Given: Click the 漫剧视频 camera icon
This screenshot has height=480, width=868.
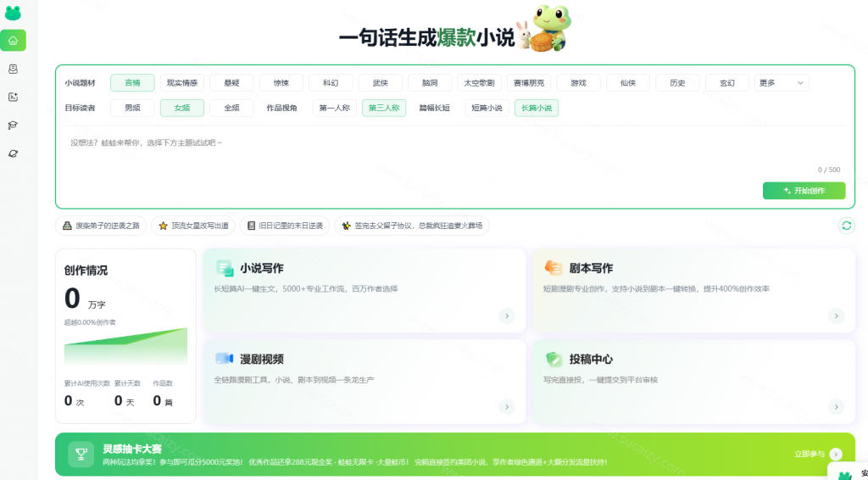Looking at the screenshot, I should coord(224,358).
